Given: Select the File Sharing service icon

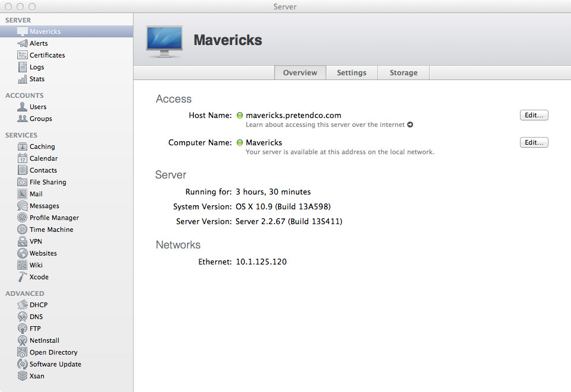Looking at the screenshot, I should pyautogui.click(x=22, y=182).
